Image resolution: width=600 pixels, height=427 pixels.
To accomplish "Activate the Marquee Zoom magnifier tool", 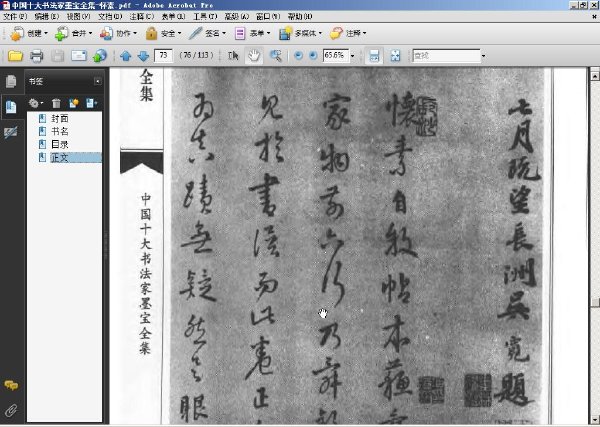I will [x=276, y=56].
